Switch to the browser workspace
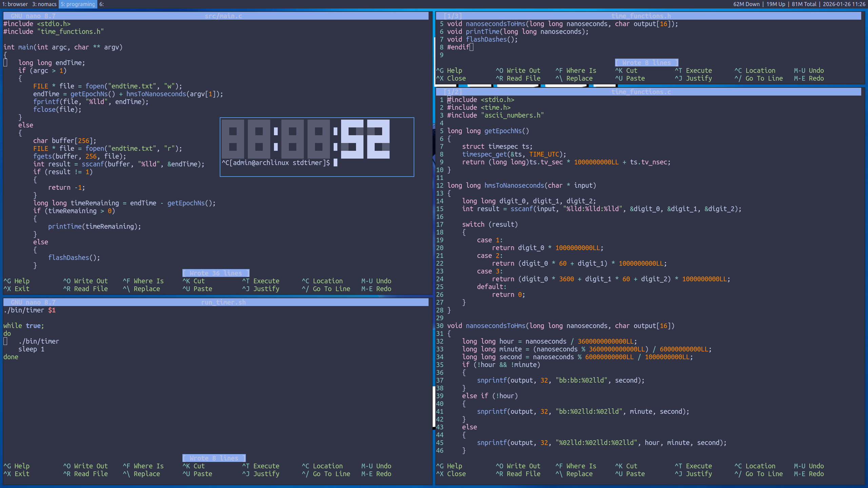Screen dimensions: 868x488 [15, 4]
